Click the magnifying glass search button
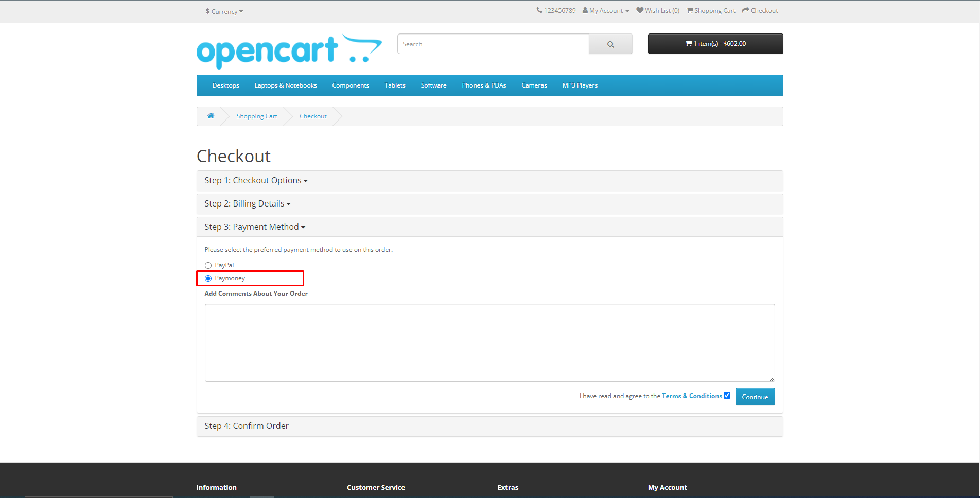This screenshot has width=980, height=498. pyautogui.click(x=610, y=44)
